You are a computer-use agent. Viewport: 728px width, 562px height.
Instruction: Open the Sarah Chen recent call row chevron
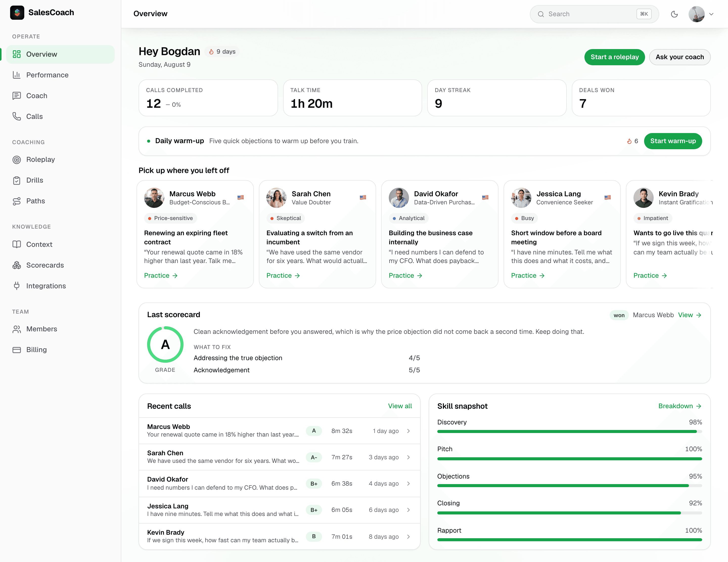[408, 457]
